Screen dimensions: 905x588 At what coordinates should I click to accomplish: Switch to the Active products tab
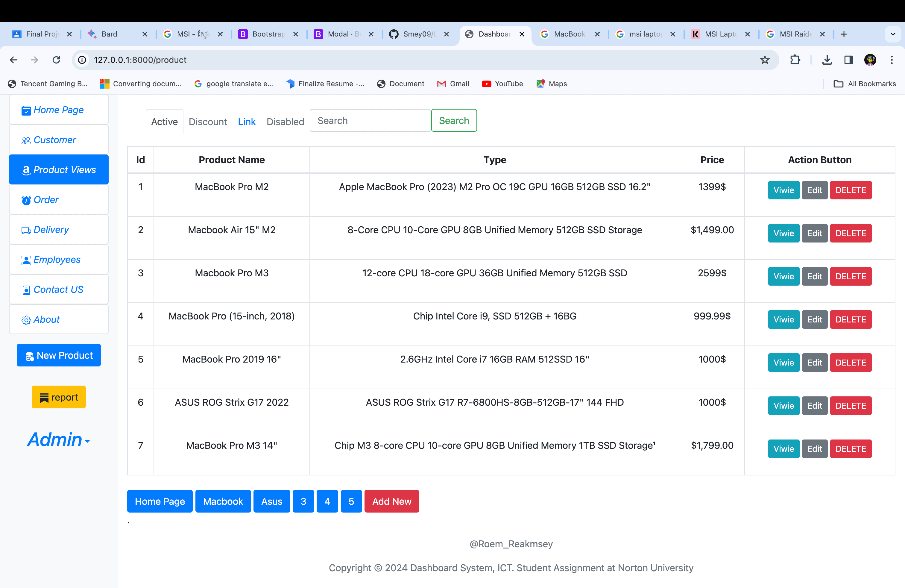pos(164,121)
